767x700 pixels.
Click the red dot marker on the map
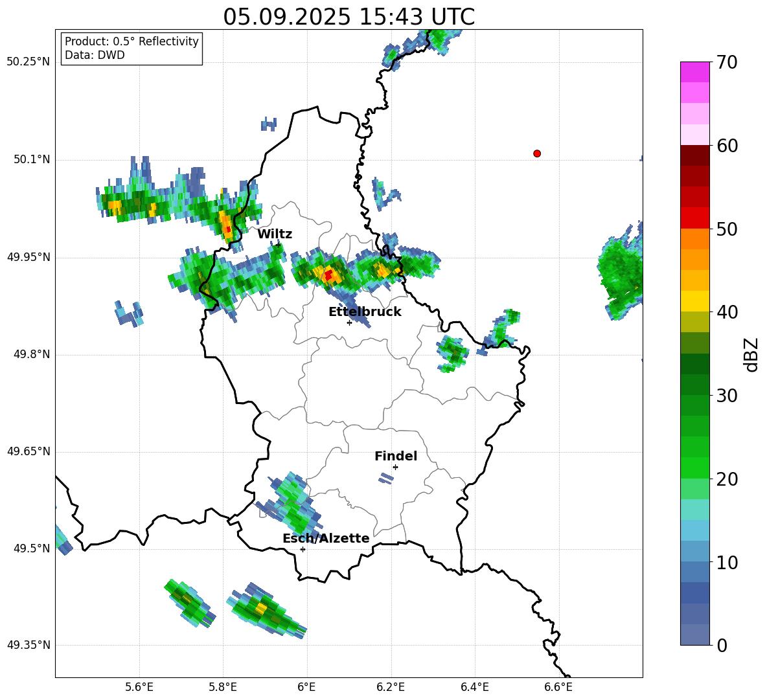coord(536,153)
